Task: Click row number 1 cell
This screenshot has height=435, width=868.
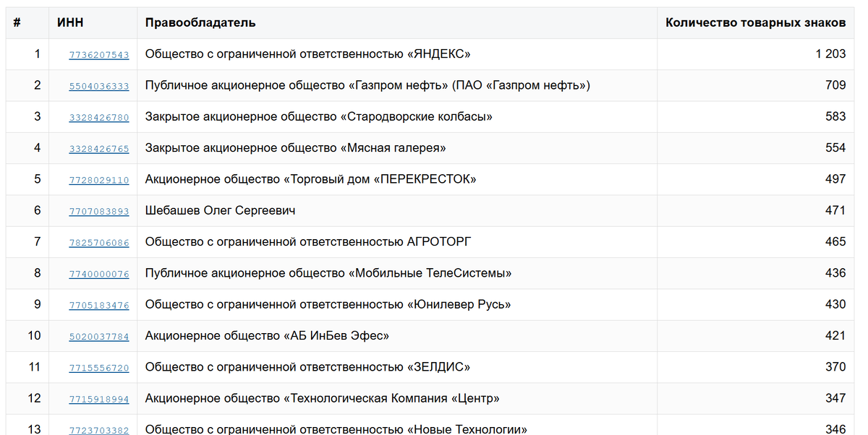Action: pyautogui.click(x=27, y=54)
